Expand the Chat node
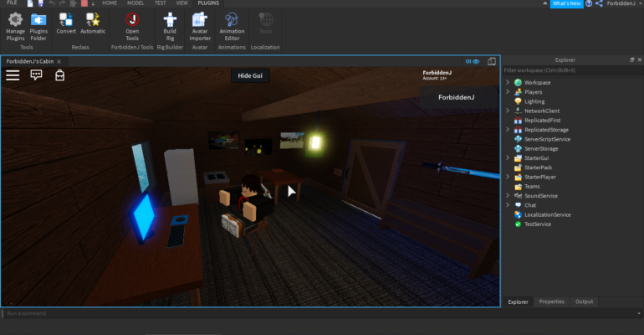 [x=508, y=205]
